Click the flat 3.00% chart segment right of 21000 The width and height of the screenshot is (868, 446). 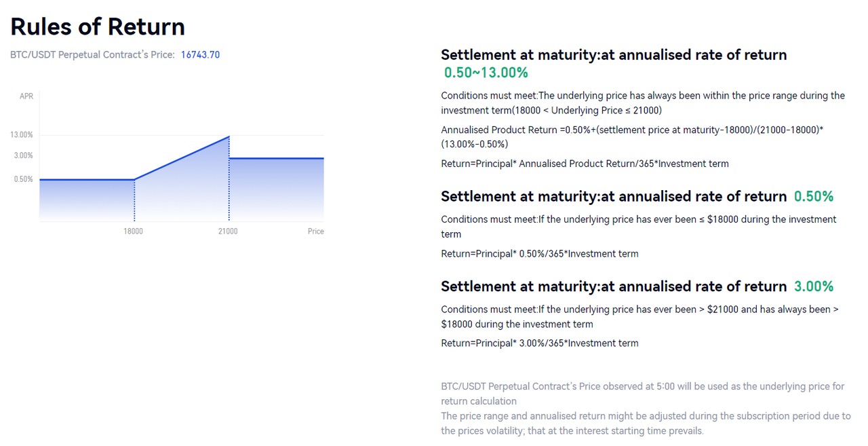coord(277,158)
